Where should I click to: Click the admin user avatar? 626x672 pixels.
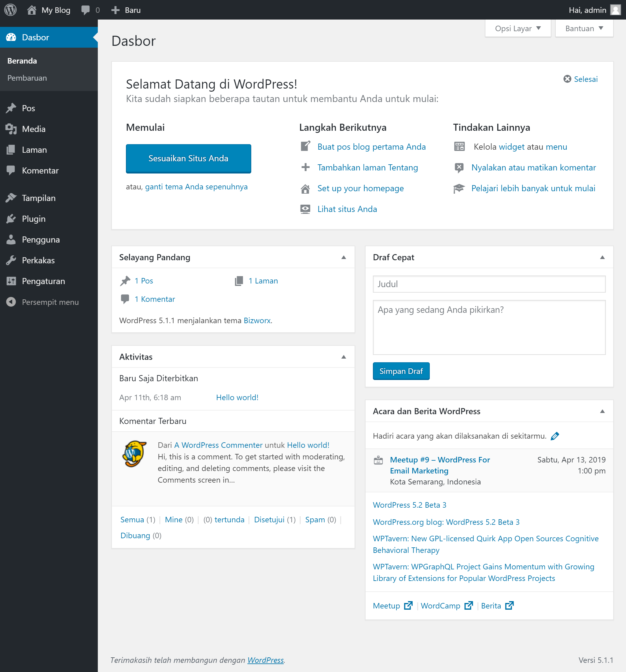pyautogui.click(x=616, y=10)
